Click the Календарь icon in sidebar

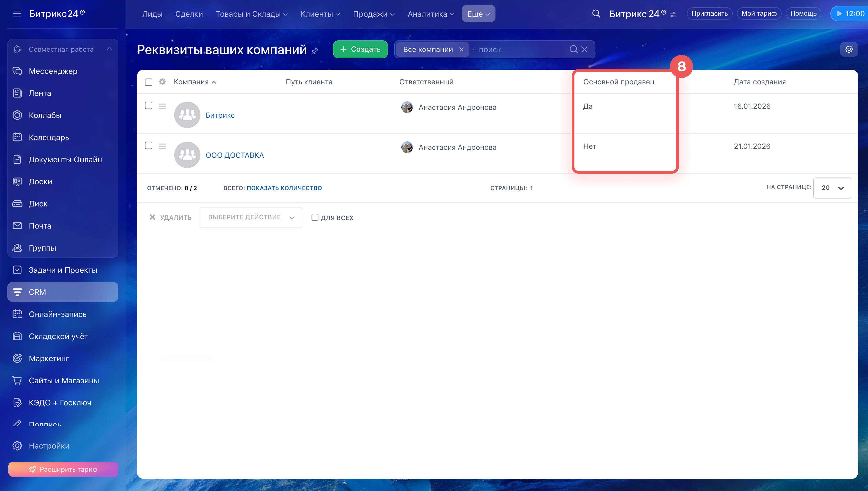[17, 137]
